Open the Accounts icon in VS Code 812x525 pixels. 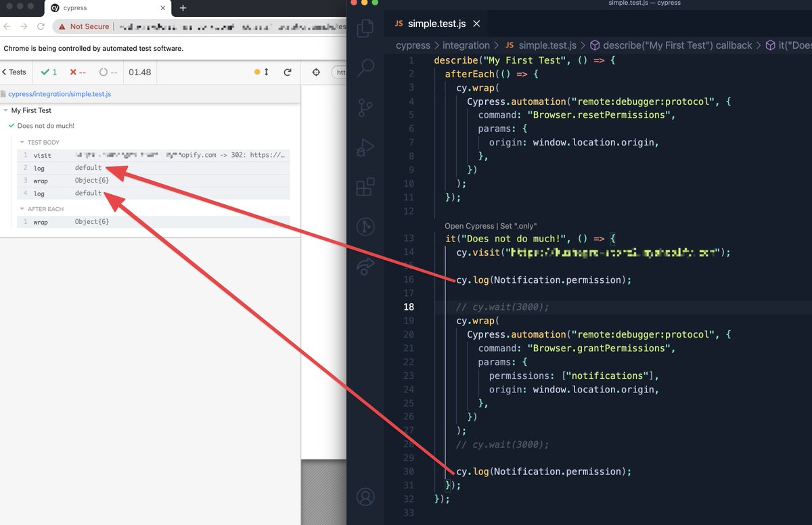365,497
